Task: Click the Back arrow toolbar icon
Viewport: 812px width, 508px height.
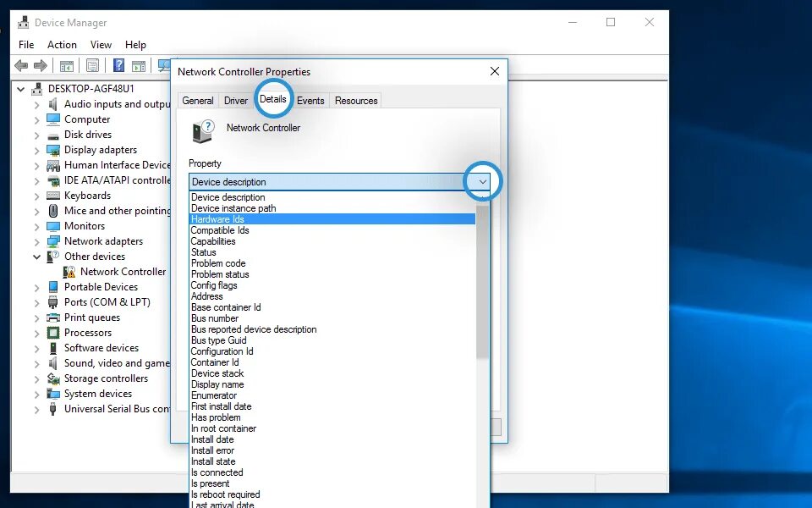Action: tap(21, 65)
